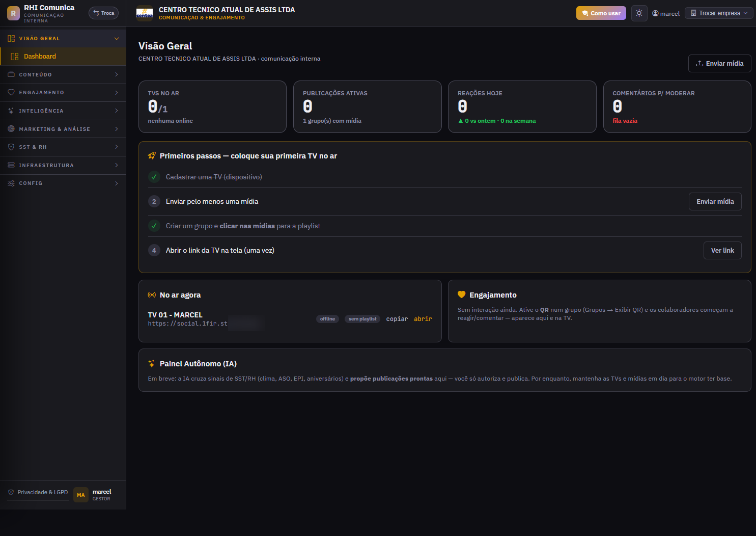Click the Engajamento heart icon in sidebar
Image resolution: width=756 pixels, height=536 pixels.
[x=11, y=93]
